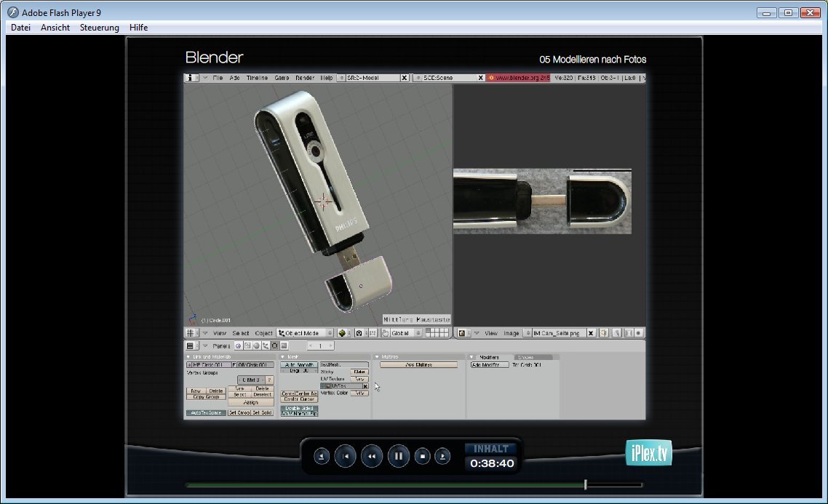Select the Shading context sphere icon in Panels
This screenshot has height=504, width=828.
(256, 345)
